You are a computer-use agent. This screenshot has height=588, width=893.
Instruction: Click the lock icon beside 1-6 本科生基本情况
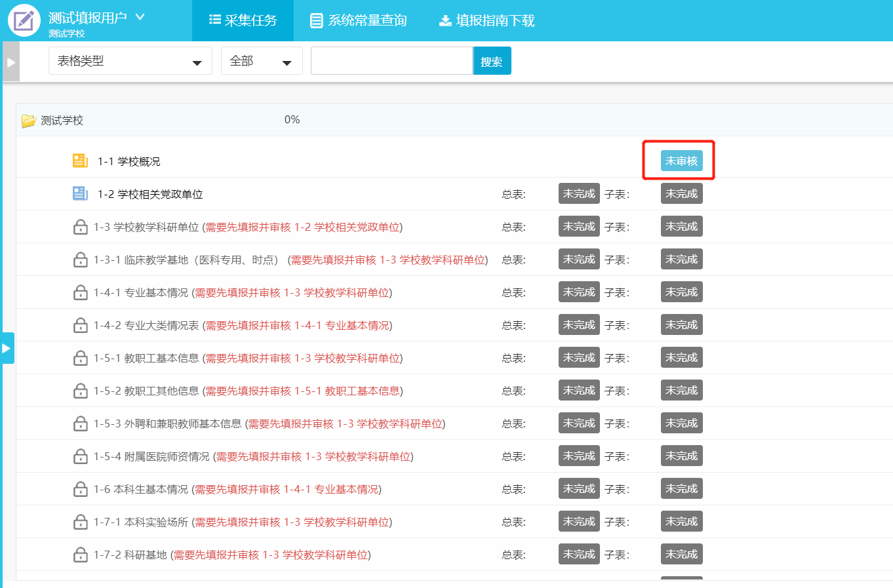[x=80, y=489]
